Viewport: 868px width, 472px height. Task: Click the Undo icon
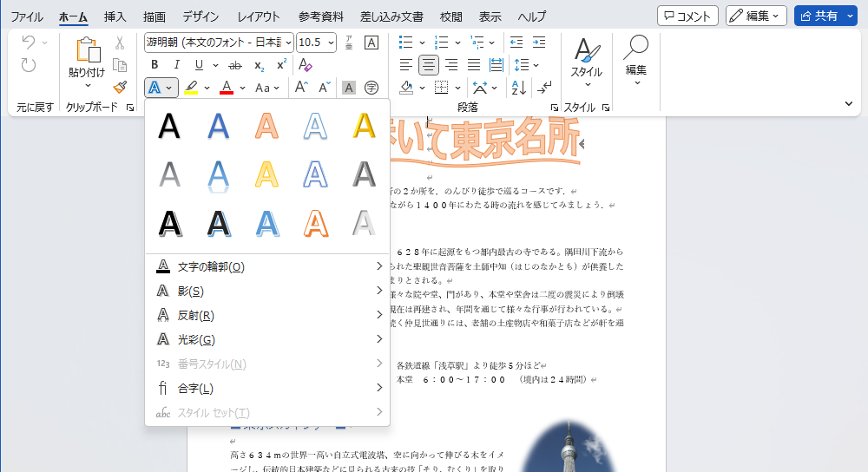tap(29, 43)
